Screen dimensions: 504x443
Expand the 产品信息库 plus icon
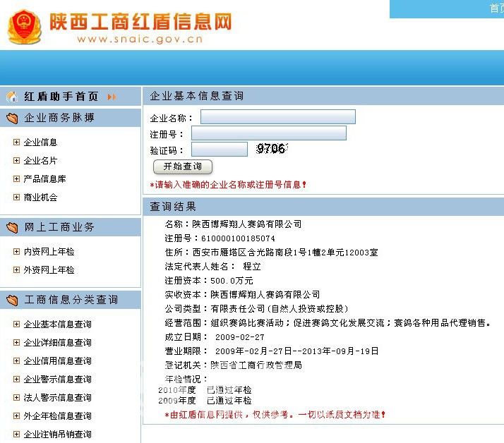click(x=16, y=179)
